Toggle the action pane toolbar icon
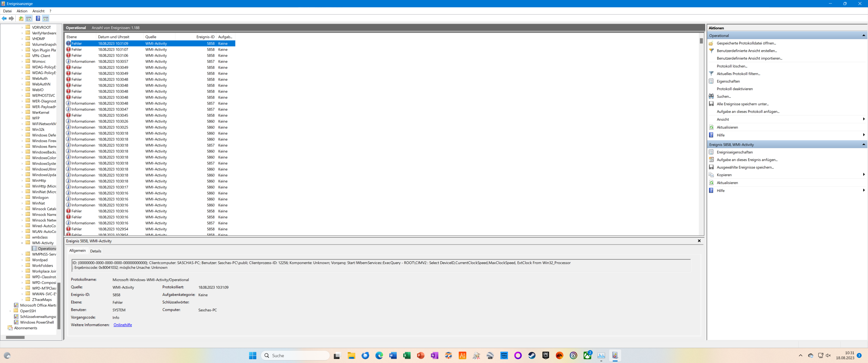Image resolution: width=868 pixels, height=363 pixels. [46, 18]
